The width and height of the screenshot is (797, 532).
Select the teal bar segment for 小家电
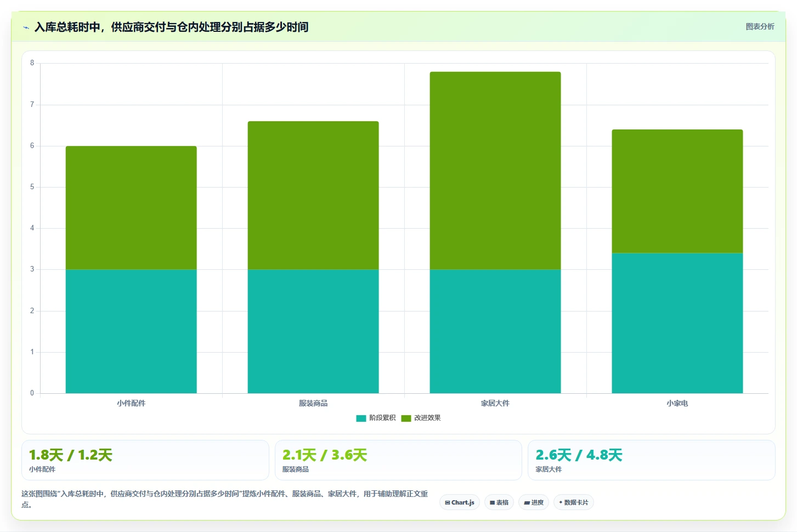(677, 323)
